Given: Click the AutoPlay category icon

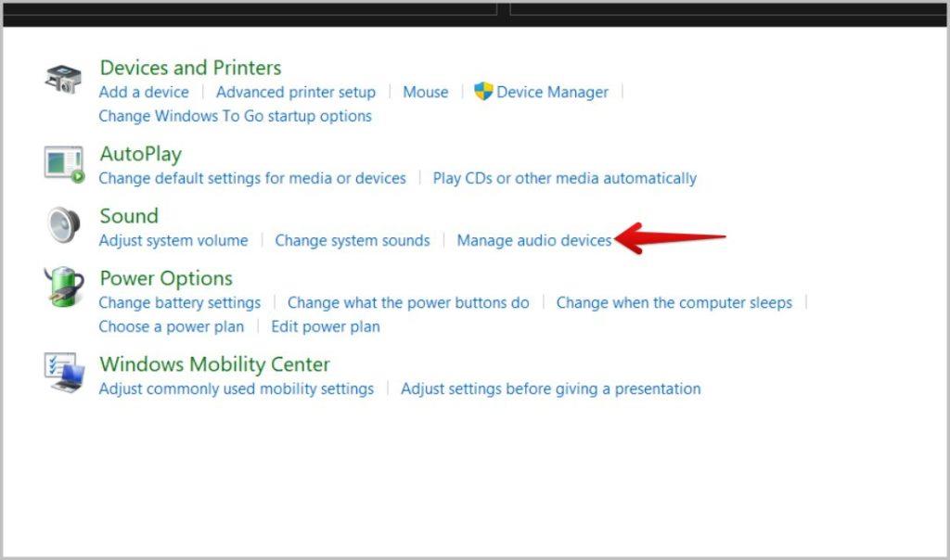Looking at the screenshot, I should 64,164.
